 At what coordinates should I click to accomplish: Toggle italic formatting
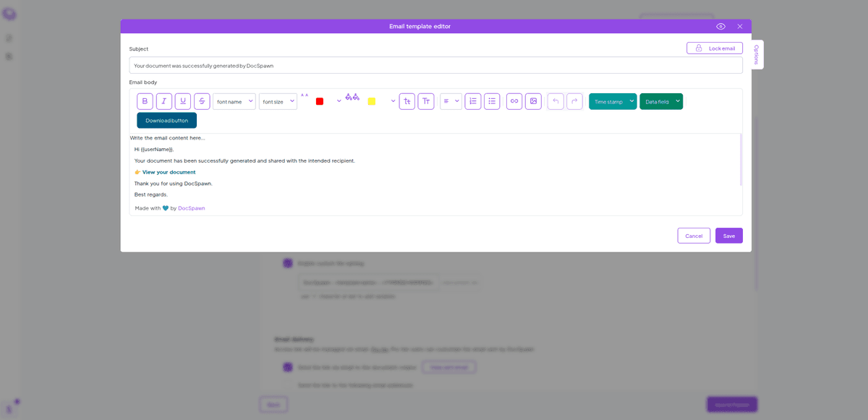[x=164, y=100]
